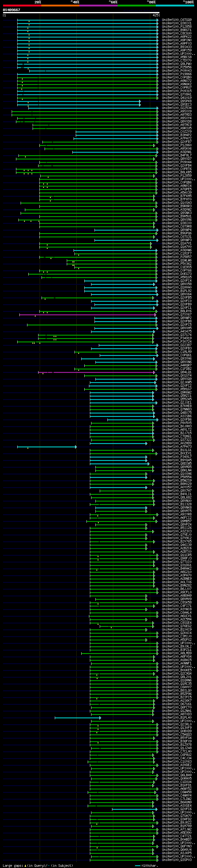Viewport: 197px width, 868px height.
Task: Select hit label UniRef100_P50362
Action: 177,264
